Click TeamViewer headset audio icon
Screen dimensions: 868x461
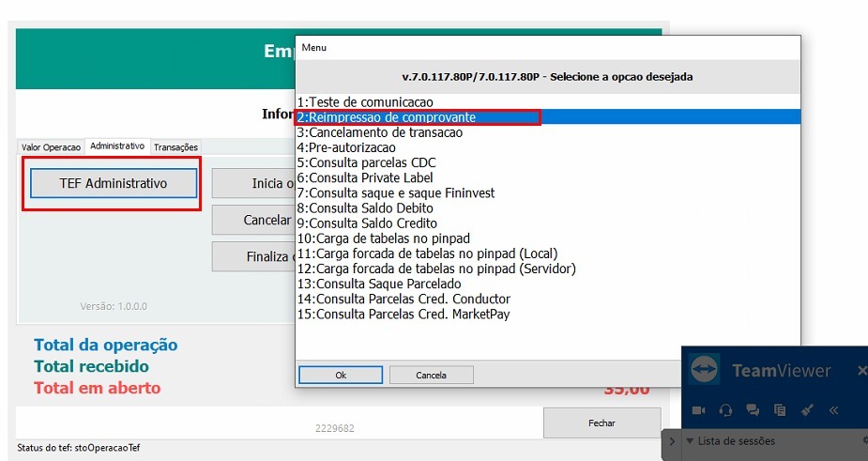pos(725,410)
